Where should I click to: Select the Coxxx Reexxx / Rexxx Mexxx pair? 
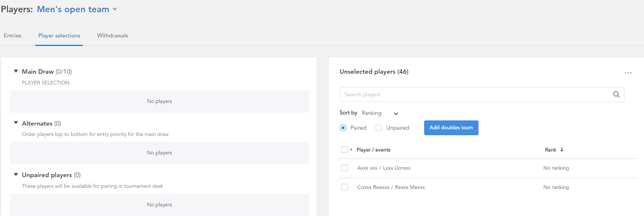[x=391, y=187]
